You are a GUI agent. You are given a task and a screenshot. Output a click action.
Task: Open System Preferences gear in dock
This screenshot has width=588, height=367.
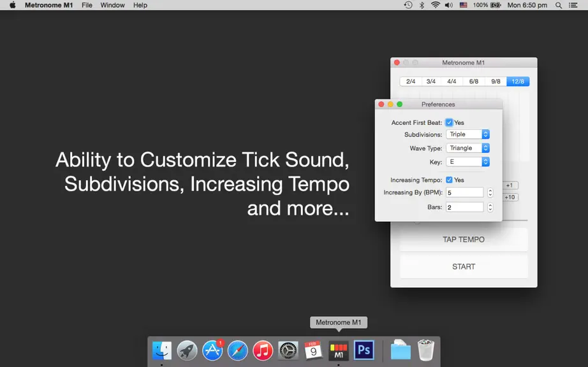point(288,350)
